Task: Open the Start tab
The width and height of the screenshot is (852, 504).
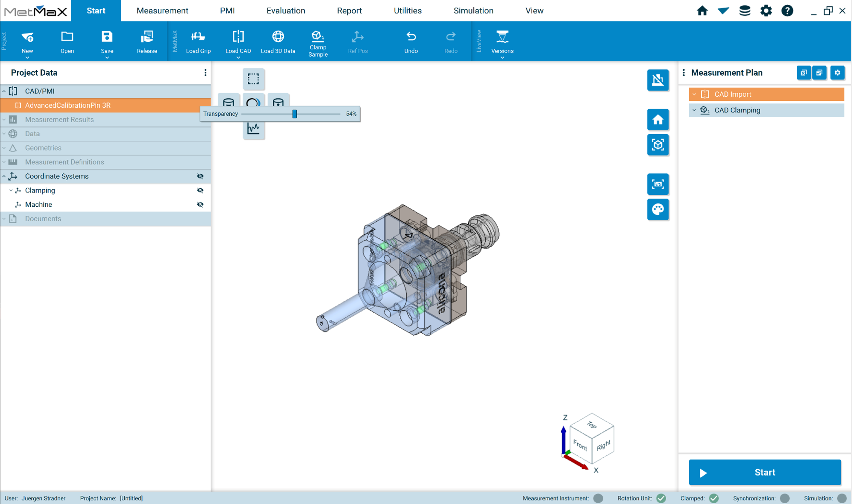Action: (96, 11)
